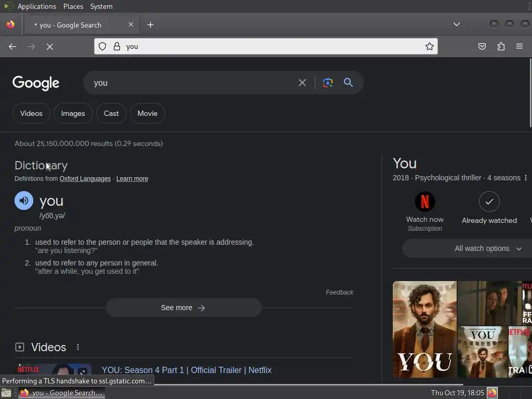
Task: Filter results by Images
Action: click(x=73, y=113)
